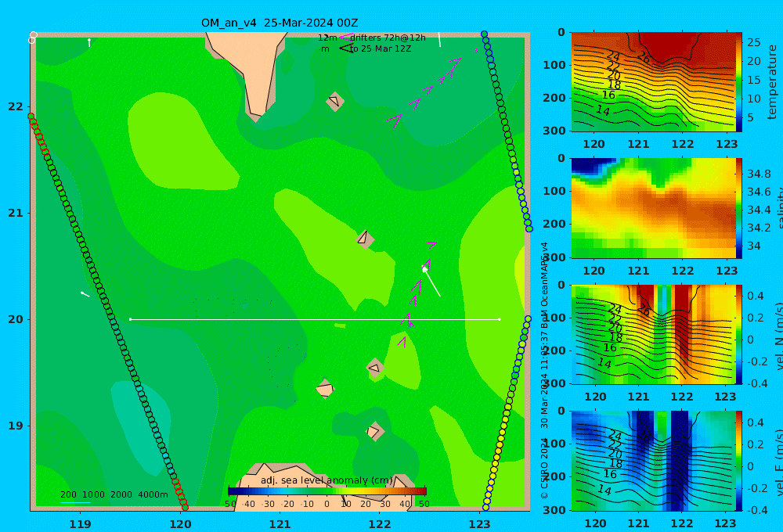Click the salinity colorbar
Image resolution: width=783 pixels, height=532 pixels.
click(x=739, y=208)
